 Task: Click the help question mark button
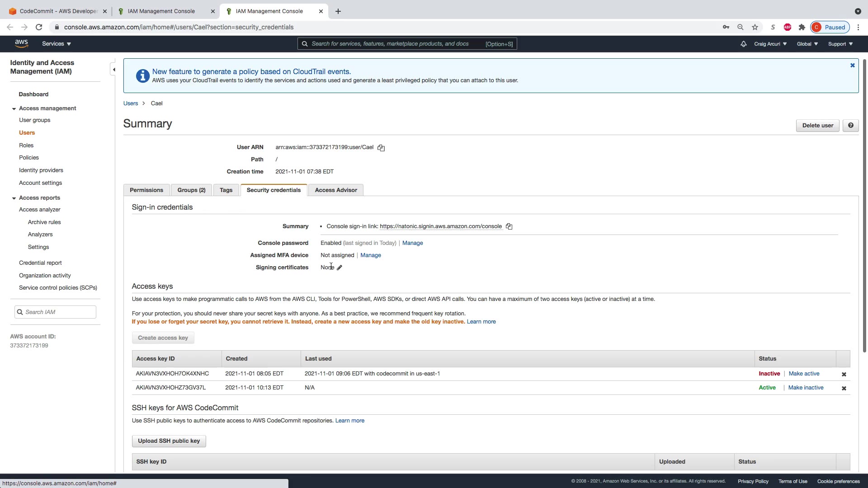(x=850, y=126)
